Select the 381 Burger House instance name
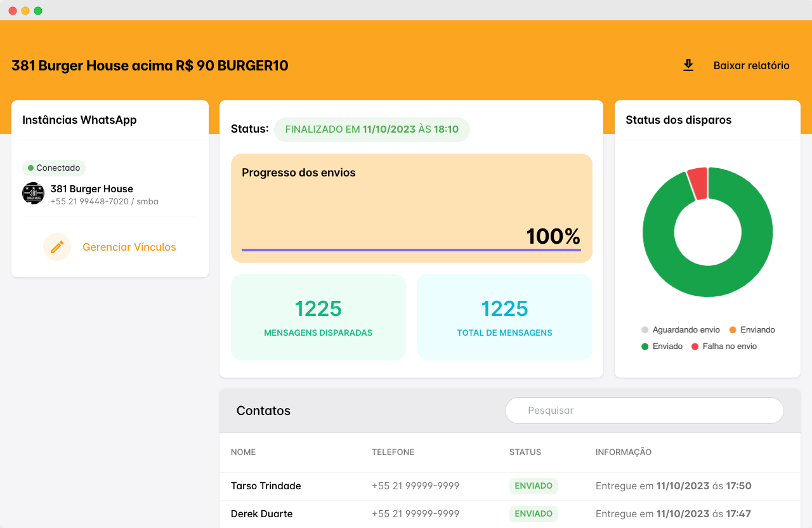Image resolution: width=812 pixels, height=528 pixels. pos(92,189)
